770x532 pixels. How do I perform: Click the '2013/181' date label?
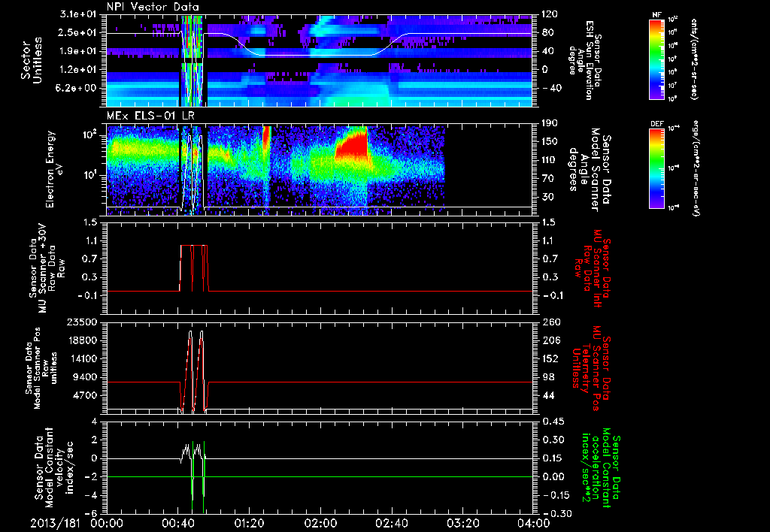(x=54, y=523)
